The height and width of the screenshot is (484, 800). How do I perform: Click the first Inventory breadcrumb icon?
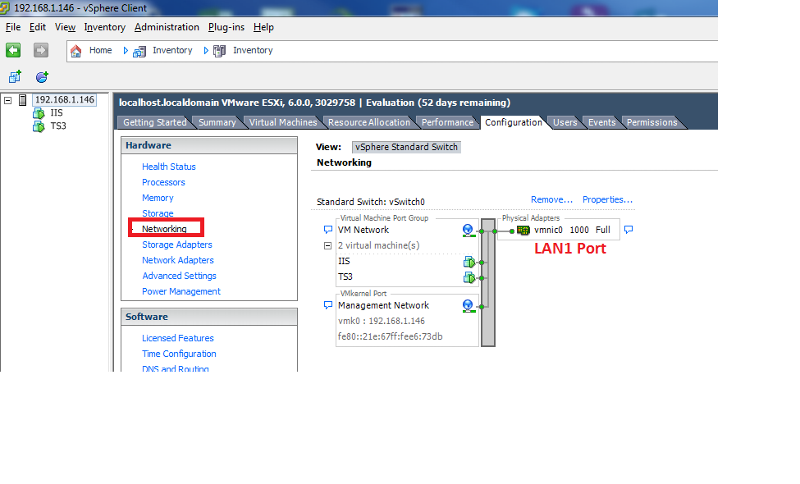[139, 51]
